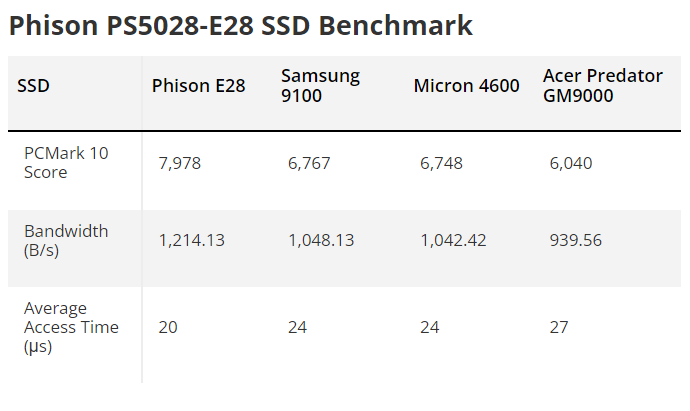Select the access time value 27
Viewport: 690px width, 411px height.
(x=559, y=327)
